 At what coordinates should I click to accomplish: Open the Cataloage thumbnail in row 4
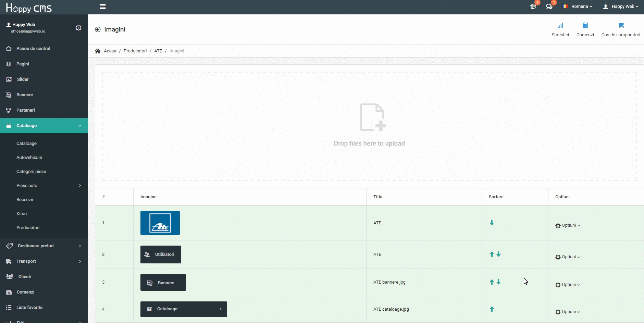click(184, 309)
